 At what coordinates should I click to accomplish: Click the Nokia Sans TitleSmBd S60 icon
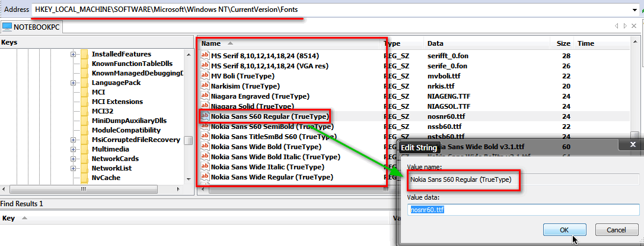[x=205, y=137]
